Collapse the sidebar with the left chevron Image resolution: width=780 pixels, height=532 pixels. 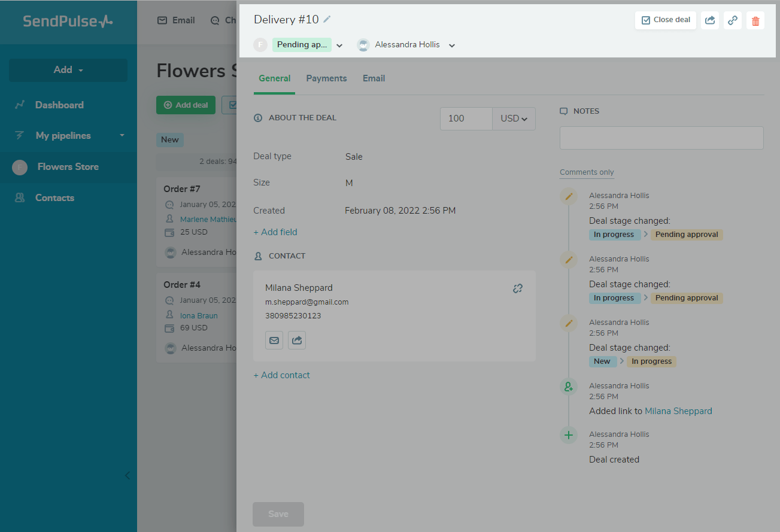pyautogui.click(x=127, y=476)
